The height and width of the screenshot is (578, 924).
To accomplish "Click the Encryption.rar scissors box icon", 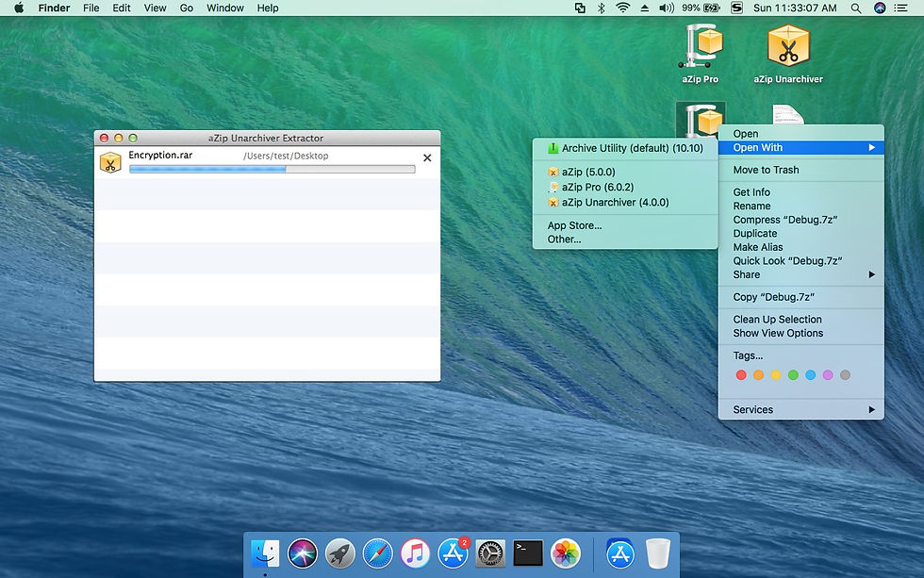I will coord(110,162).
